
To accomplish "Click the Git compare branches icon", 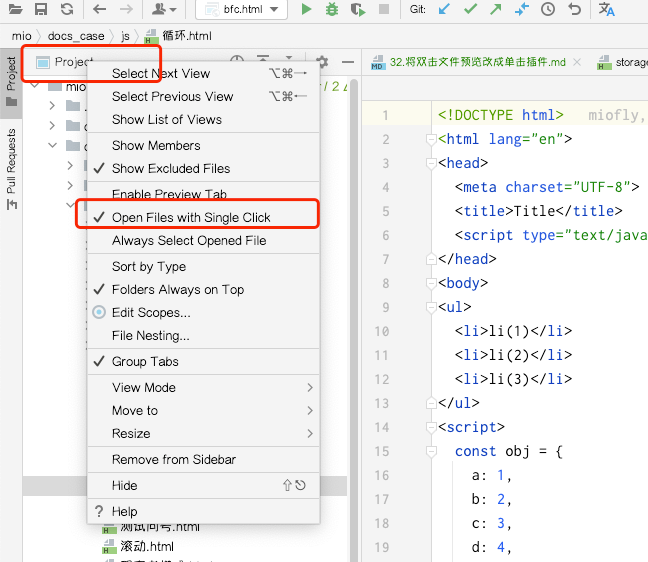I will [x=522, y=9].
